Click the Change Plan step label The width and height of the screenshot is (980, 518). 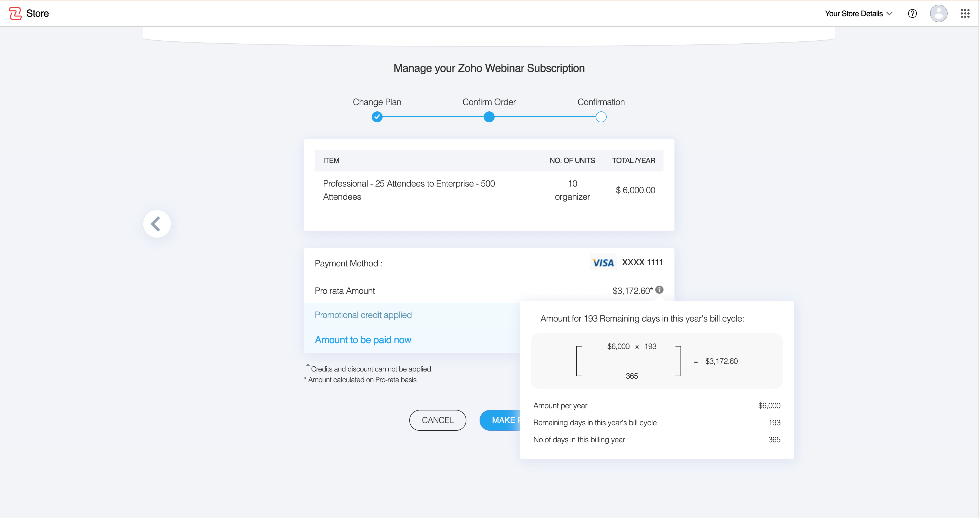click(x=377, y=102)
